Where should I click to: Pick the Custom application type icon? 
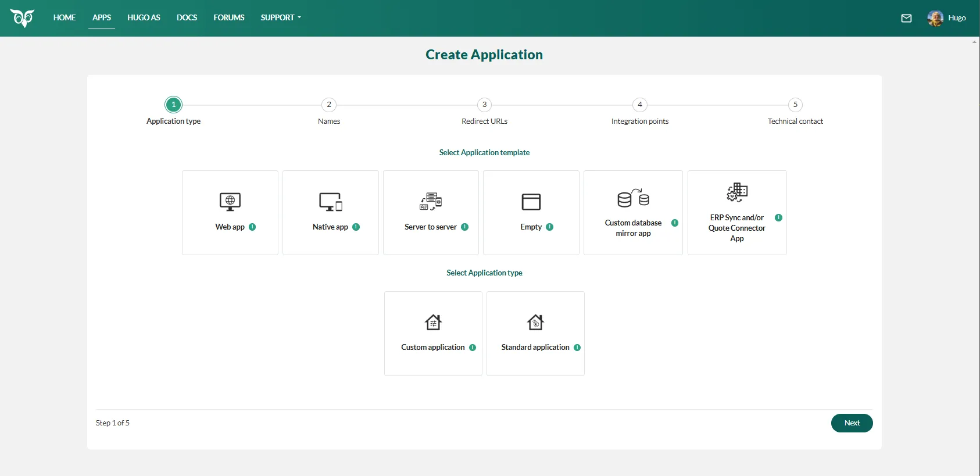pyautogui.click(x=433, y=323)
